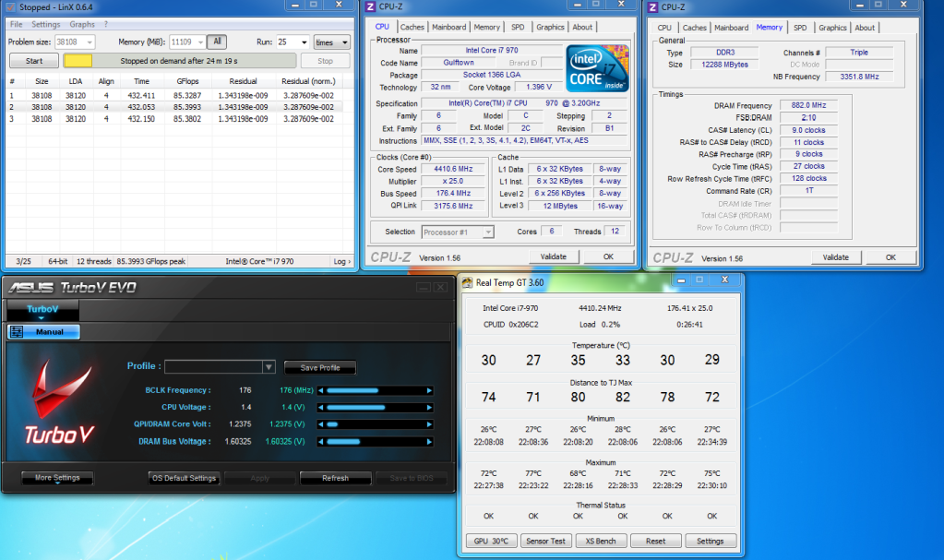Open About tab in CPU-Z CPU window

tap(582, 27)
